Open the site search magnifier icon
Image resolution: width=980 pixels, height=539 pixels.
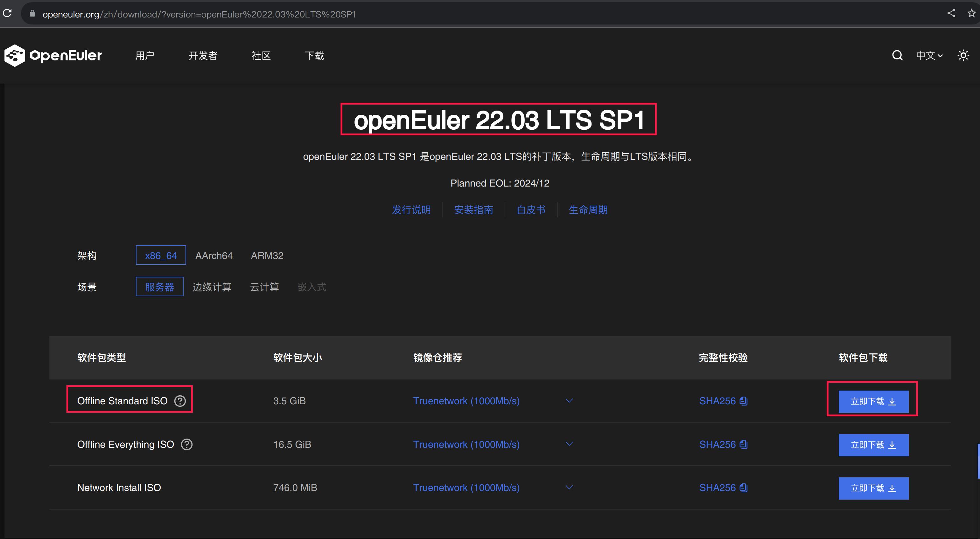pyautogui.click(x=897, y=56)
